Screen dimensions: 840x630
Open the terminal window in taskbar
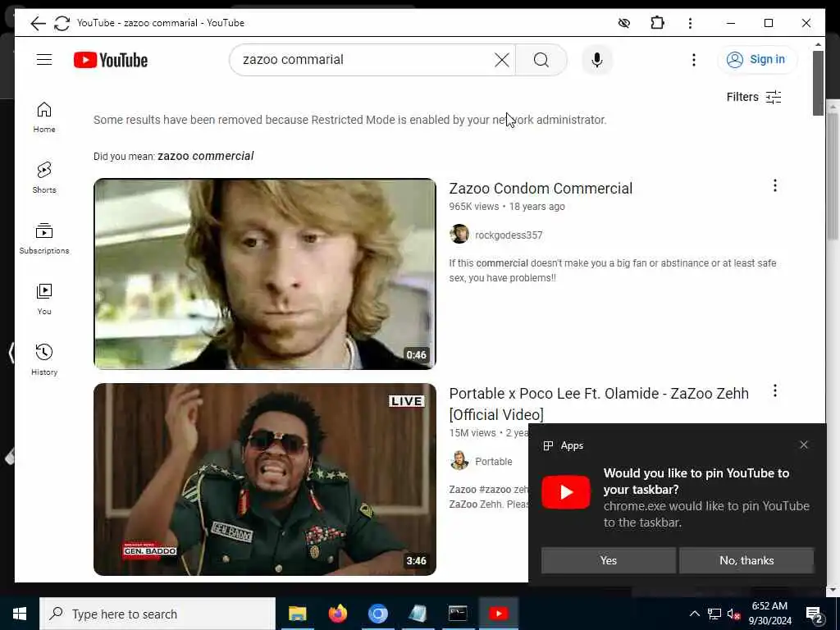point(458,614)
